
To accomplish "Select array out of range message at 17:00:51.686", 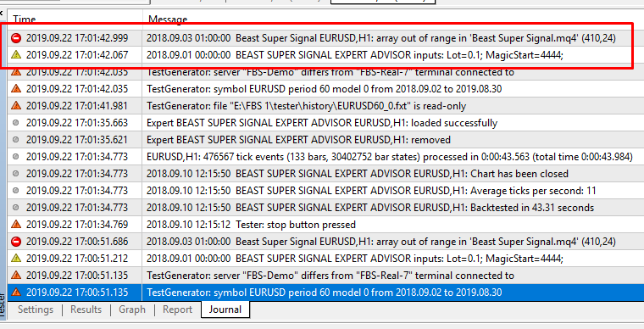I will coord(381,242).
